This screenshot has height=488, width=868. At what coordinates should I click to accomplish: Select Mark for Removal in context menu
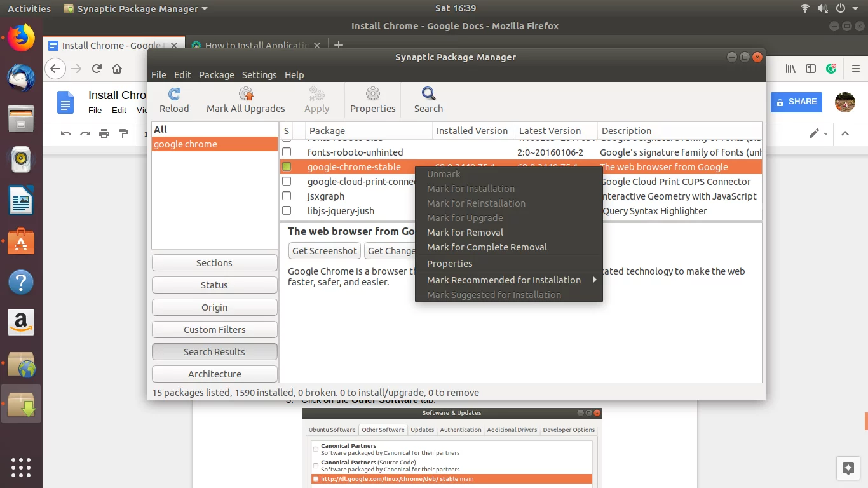click(465, 233)
